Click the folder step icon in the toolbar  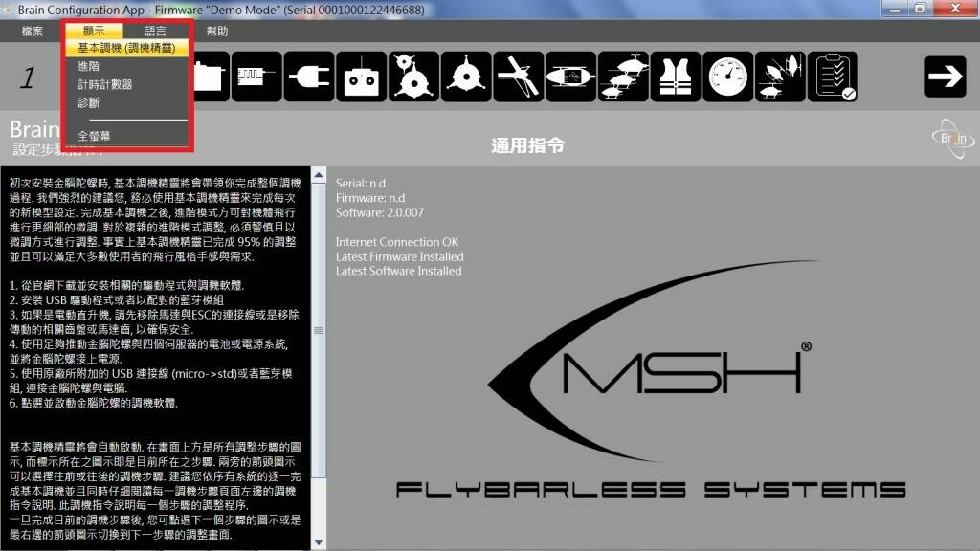click(x=210, y=77)
